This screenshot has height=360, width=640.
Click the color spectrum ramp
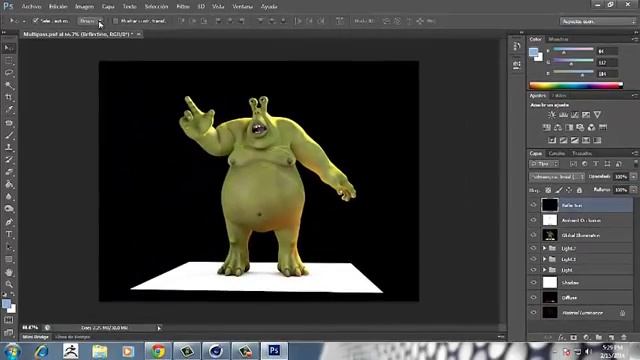576,85
